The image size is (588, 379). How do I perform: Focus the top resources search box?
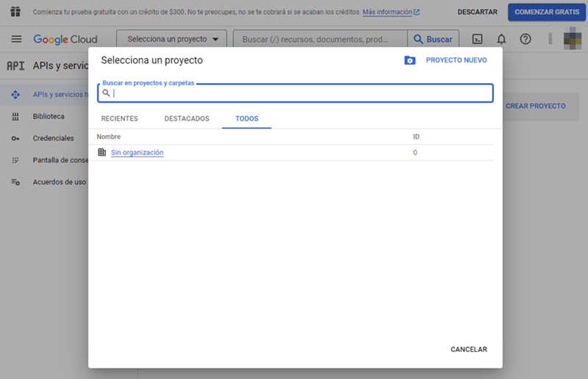click(x=320, y=39)
